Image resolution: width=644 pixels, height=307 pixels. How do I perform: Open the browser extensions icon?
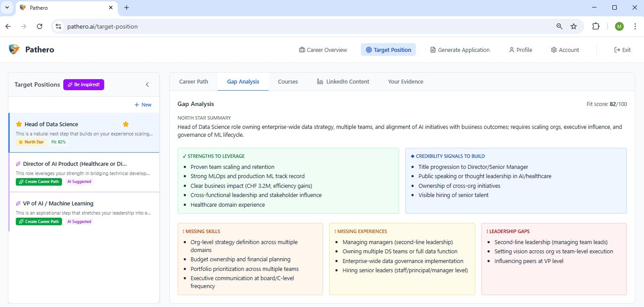pyautogui.click(x=596, y=26)
